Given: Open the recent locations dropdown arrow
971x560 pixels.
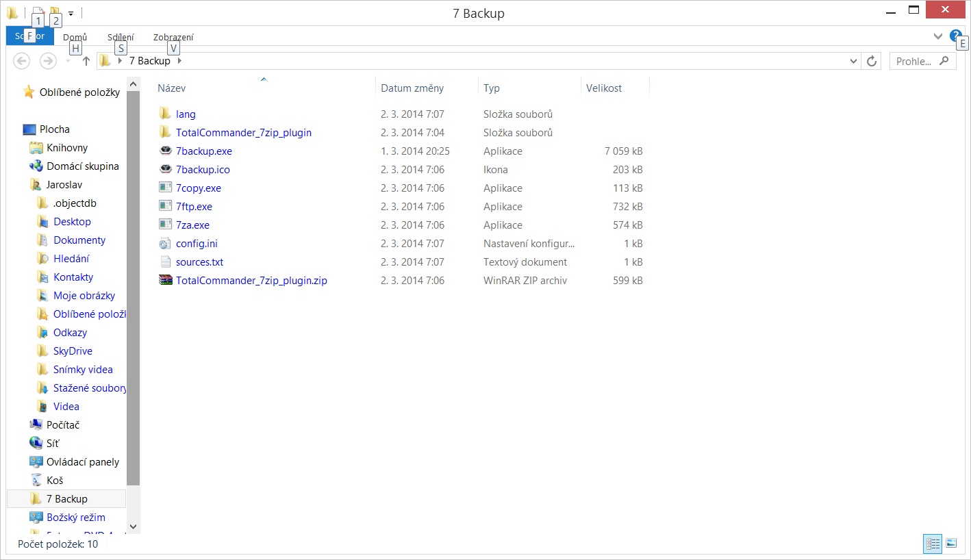Looking at the screenshot, I should 68,61.
